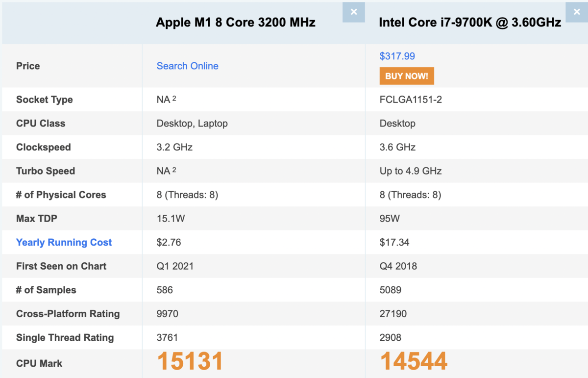
Task: Click the CPU Mark row label
Action: coord(39,363)
